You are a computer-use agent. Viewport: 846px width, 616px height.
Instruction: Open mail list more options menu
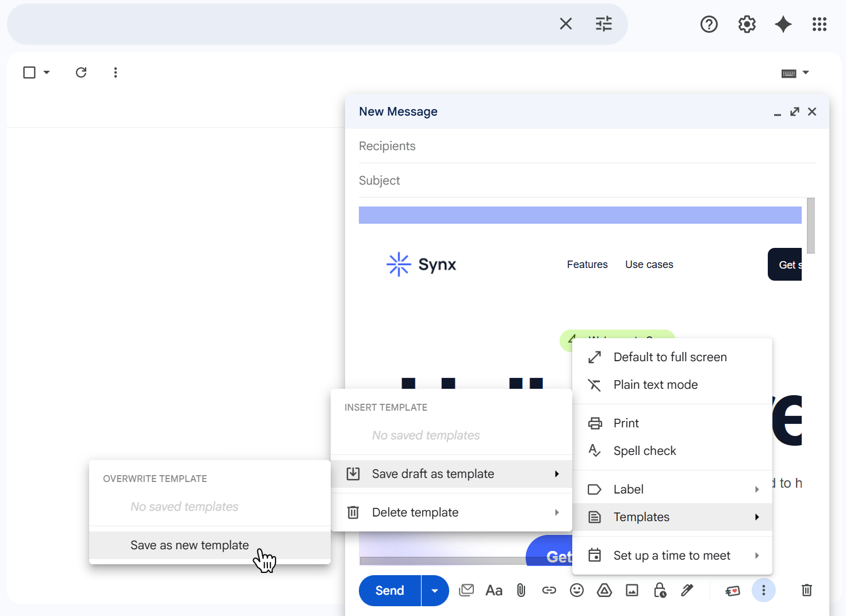click(x=116, y=72)
